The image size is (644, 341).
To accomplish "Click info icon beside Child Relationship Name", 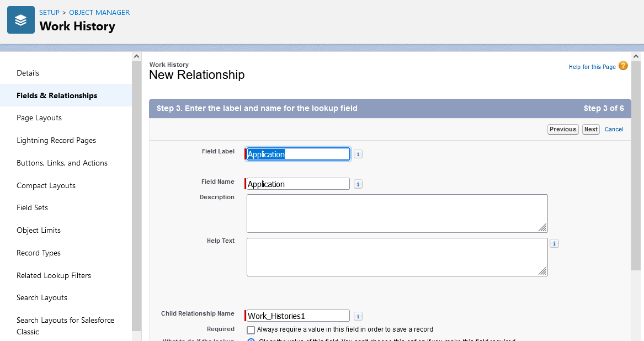I will 358,316.
